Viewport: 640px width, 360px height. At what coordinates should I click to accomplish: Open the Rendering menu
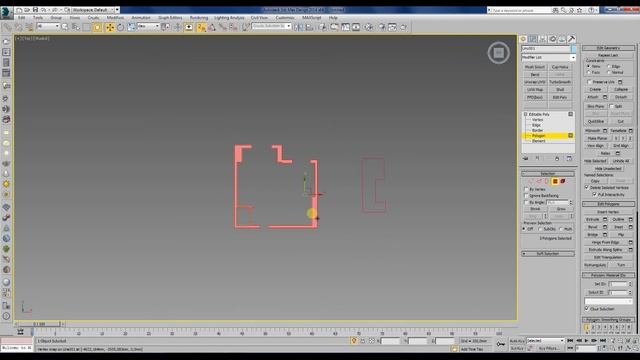click(199, 18)
